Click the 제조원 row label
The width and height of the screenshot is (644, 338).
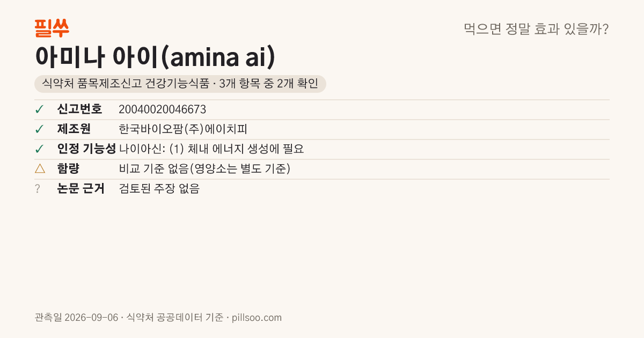[74, 129]
